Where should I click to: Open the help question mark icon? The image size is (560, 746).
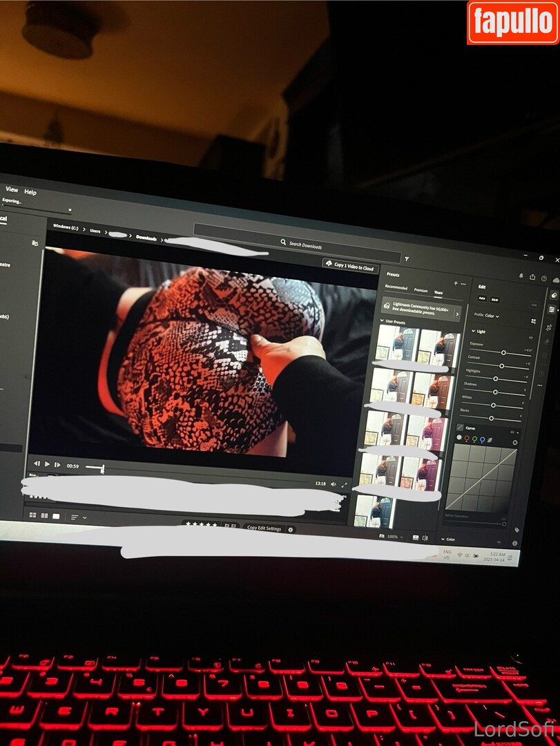pyautogui.click(x=544, y=278)
